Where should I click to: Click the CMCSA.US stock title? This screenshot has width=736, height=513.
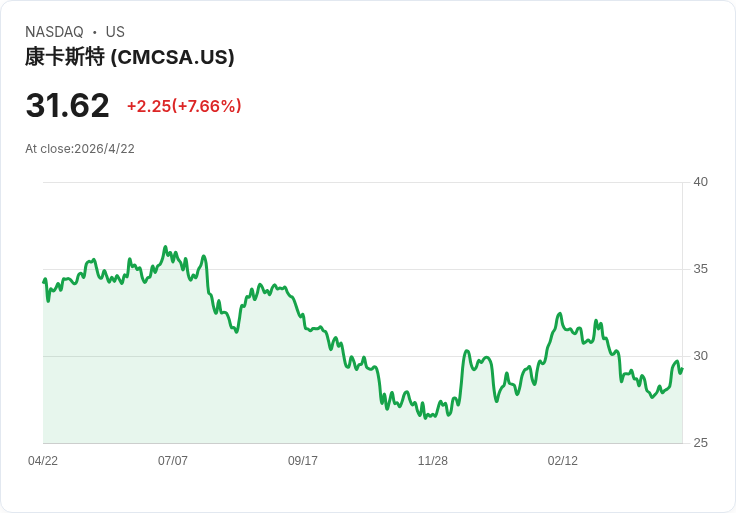pyautogui.click(x=130, y=57)
